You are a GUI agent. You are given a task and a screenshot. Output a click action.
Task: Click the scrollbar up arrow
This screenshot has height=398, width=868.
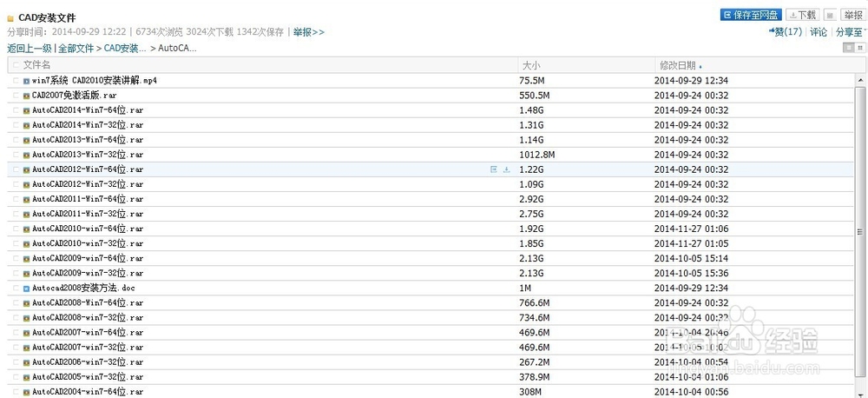(860, 79)
